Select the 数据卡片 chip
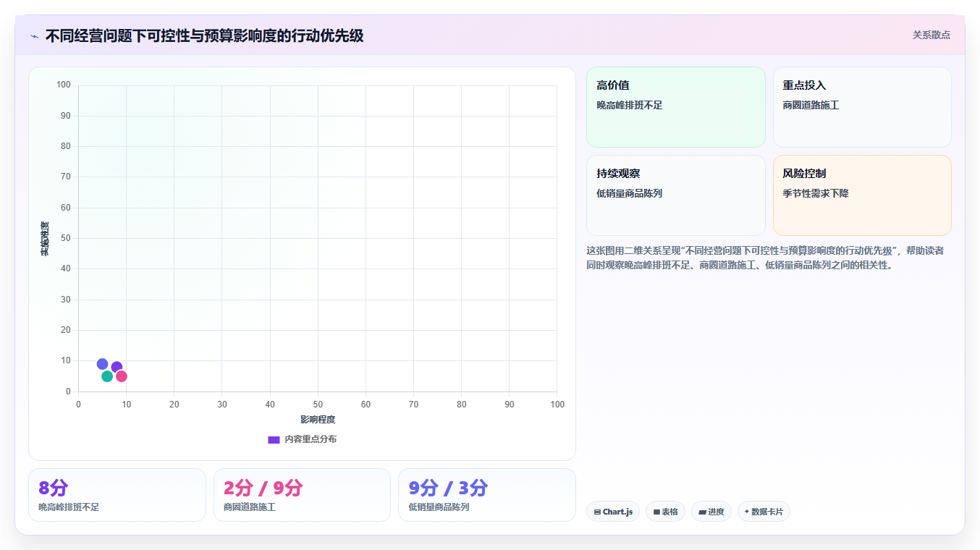The height and width of the screenshot is (550, 980). pyautogui.click(x=764, y=512)
